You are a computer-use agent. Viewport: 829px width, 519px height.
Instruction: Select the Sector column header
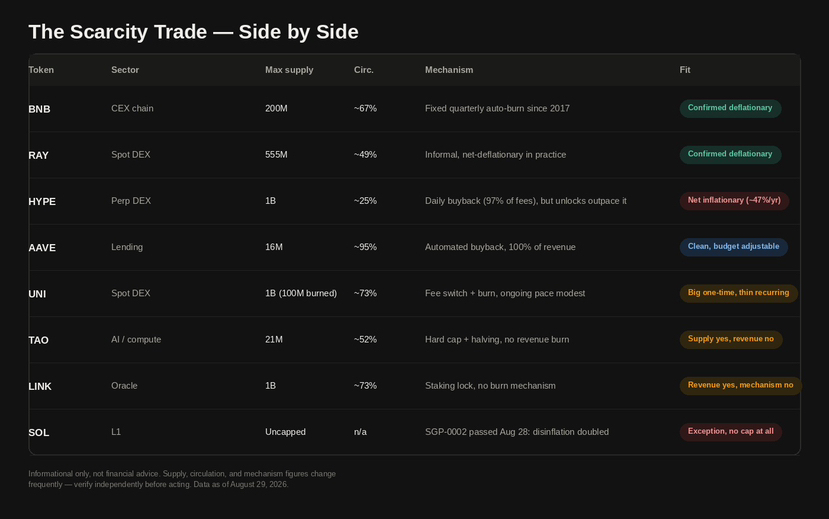pos(125,70)
